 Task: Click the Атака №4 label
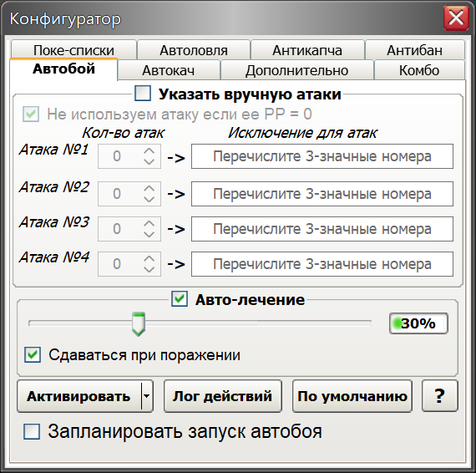tap(54, 257)
